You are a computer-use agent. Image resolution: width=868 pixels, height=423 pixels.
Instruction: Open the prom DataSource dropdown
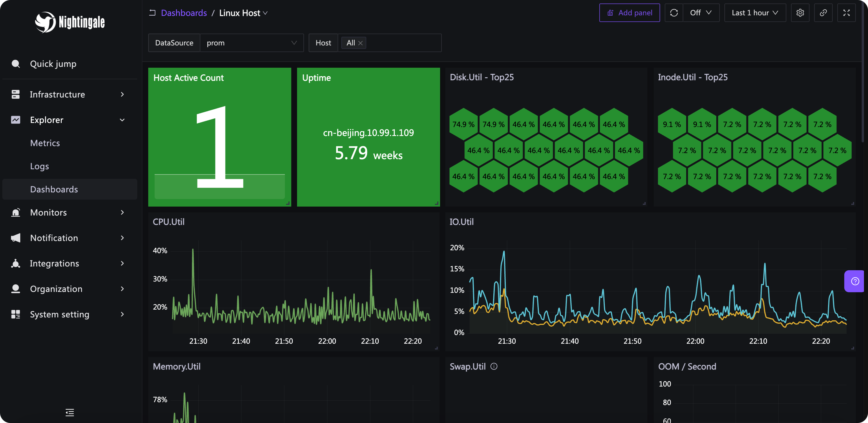tap(251, 43)
